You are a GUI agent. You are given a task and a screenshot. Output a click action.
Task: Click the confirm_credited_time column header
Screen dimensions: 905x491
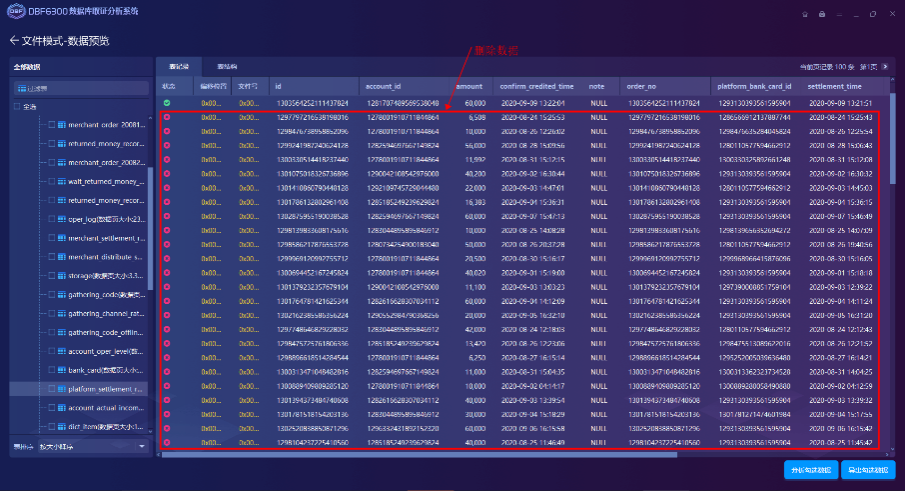(537, 86)
